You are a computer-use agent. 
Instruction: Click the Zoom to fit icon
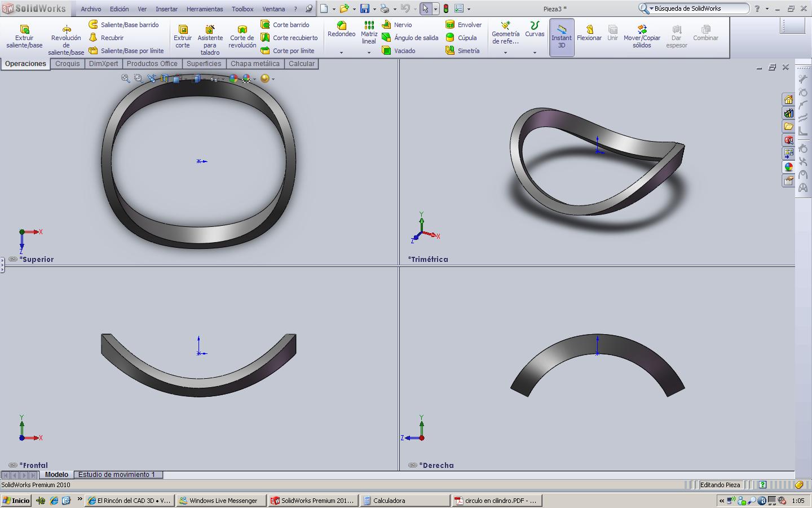coord(125,78)
